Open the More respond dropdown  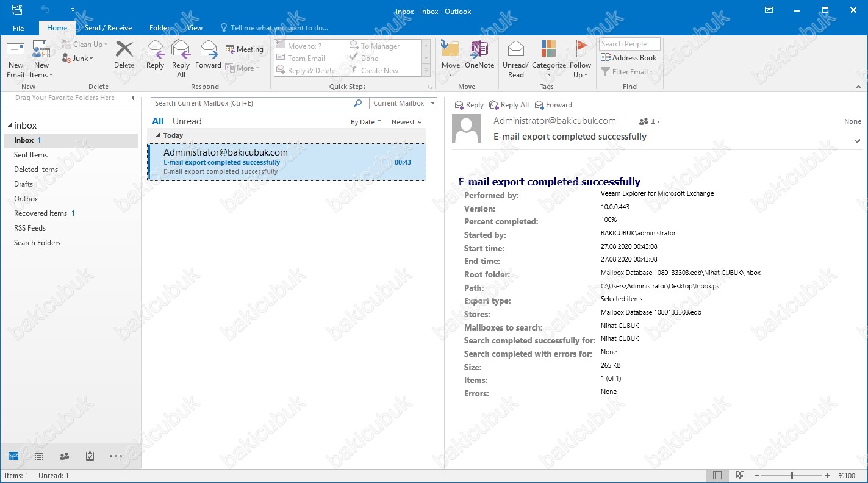242,68
